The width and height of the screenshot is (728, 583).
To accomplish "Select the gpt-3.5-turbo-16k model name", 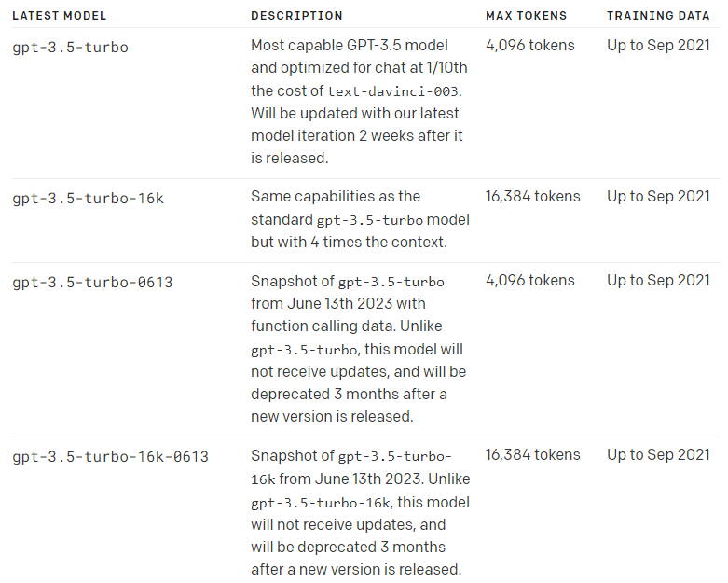I will 88,199.
